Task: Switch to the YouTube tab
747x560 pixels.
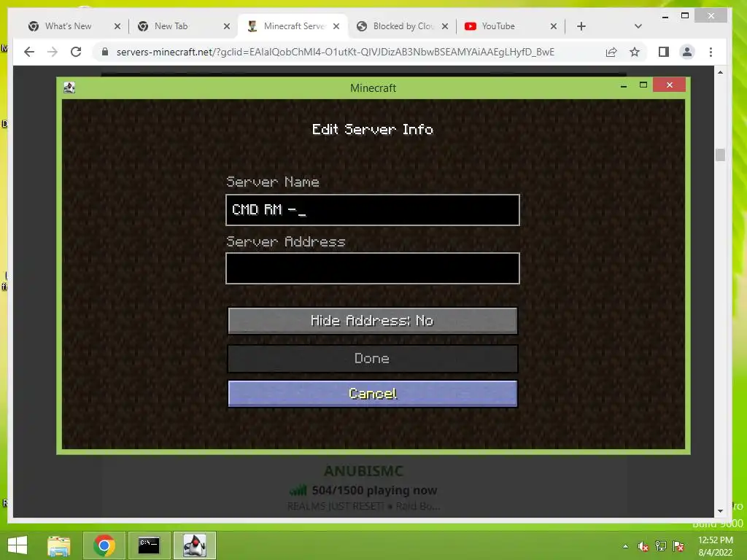Action: pyautogui.click(x=498, y=26)
